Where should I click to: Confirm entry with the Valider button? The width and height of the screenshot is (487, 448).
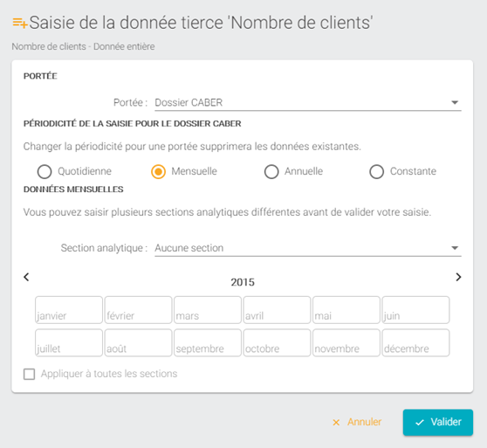(x=438, y=422)
